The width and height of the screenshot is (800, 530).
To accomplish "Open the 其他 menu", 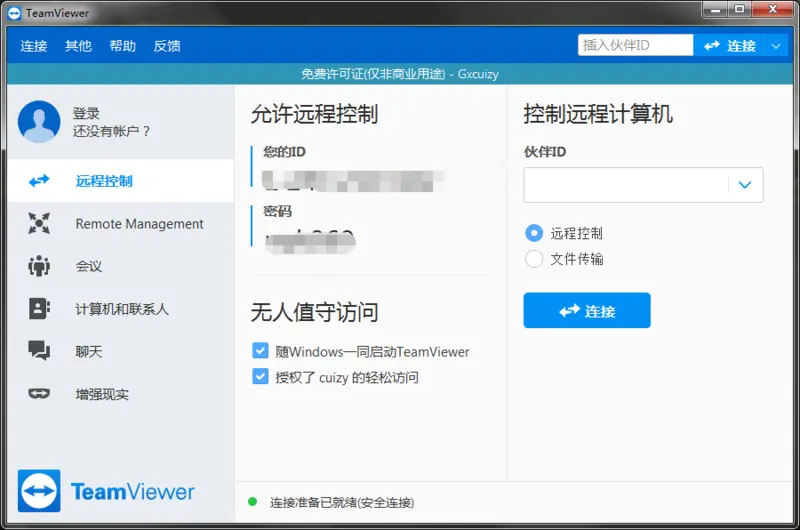I will 78,46.
